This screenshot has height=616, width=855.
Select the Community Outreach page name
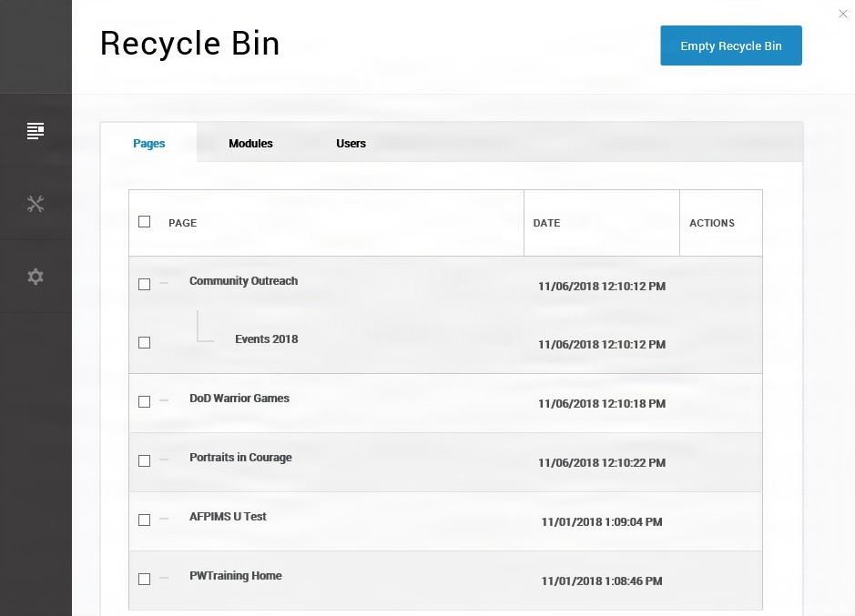244,281
